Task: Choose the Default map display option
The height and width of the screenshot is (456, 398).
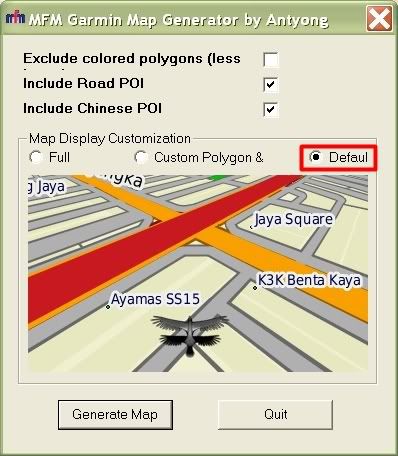Action: 315,157
